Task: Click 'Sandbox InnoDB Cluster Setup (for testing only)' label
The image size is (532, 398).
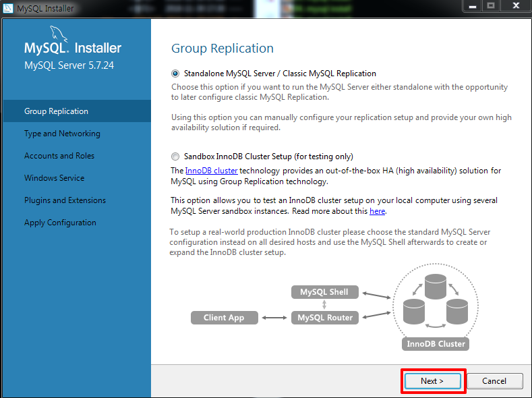Action: point(268,157)
